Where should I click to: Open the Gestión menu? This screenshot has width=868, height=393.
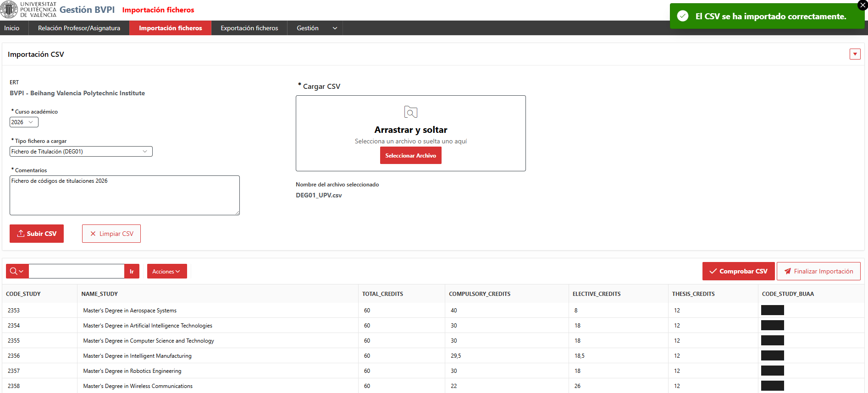click(316, 28)
